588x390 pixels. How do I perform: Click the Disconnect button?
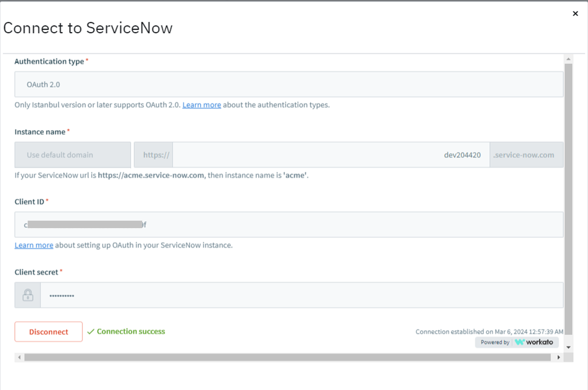pyautogui.click(x=49, y=332)
